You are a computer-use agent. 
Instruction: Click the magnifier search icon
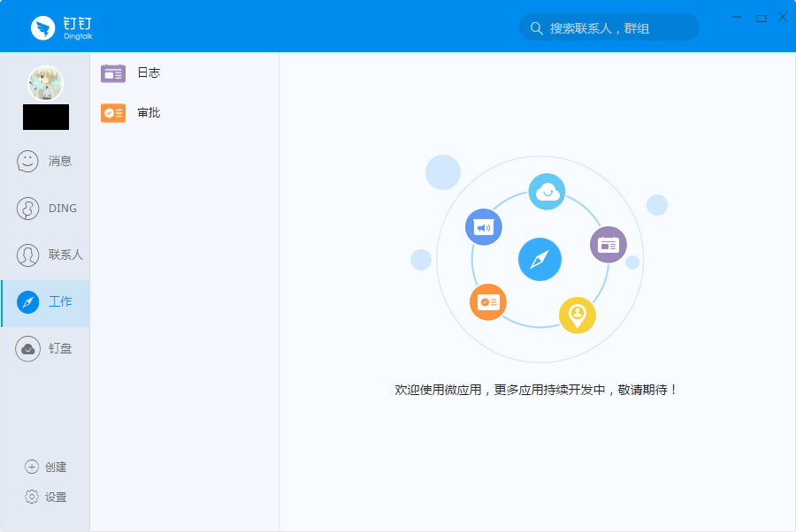tap(536, 28)
